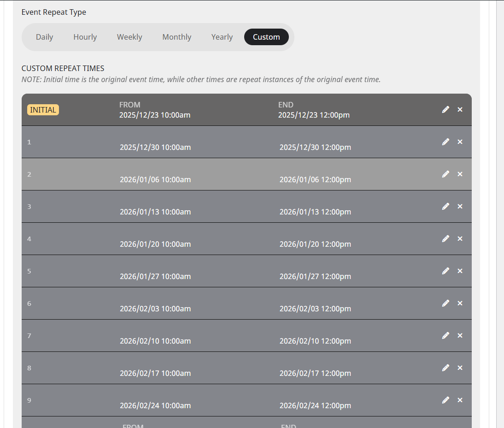Image resolution: width=504 pixels, height=428 pixels.
Task: Delete repeat instance 2 dated 2026/01/06
Action: pos(460,174)
